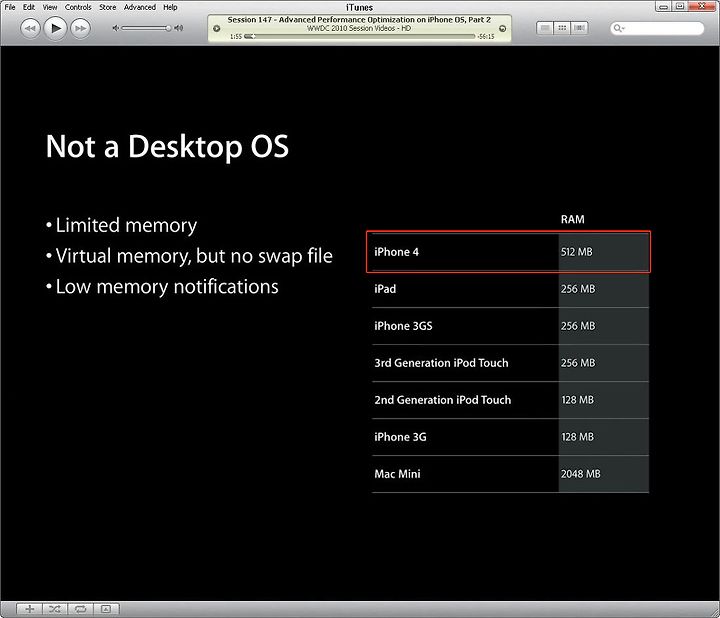Image resolution: width=720 pixels, height=618 pixels.
Task: Switch to list view
Action: point(545,28)
